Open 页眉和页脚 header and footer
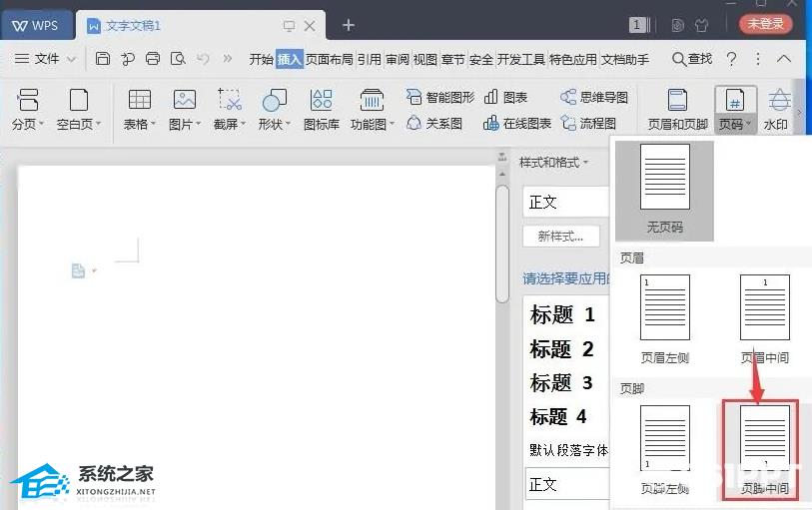Screen dimensions: 812x510 pos(677,110)
